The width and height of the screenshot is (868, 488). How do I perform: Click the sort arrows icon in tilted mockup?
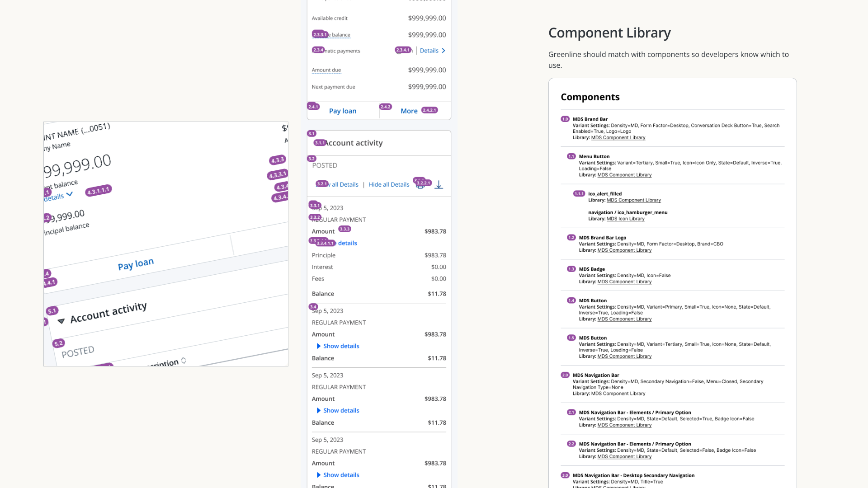tap(184, 360)
